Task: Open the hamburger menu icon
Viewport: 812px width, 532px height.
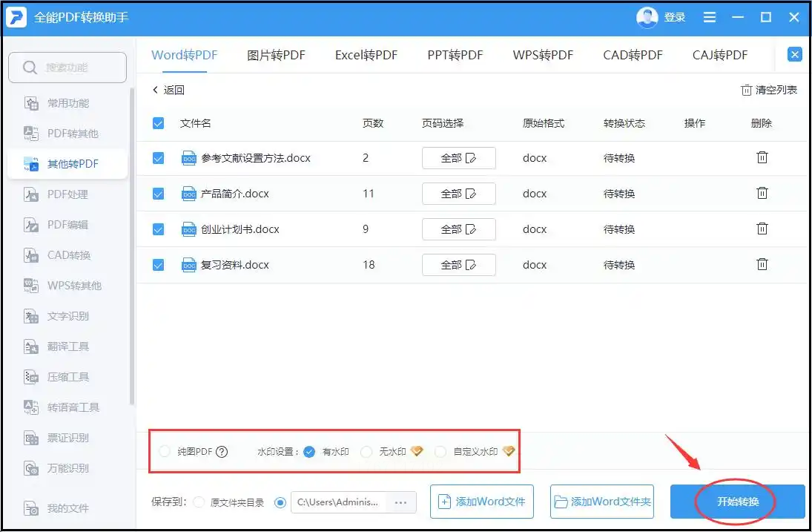Action: (x=710, y=17)
